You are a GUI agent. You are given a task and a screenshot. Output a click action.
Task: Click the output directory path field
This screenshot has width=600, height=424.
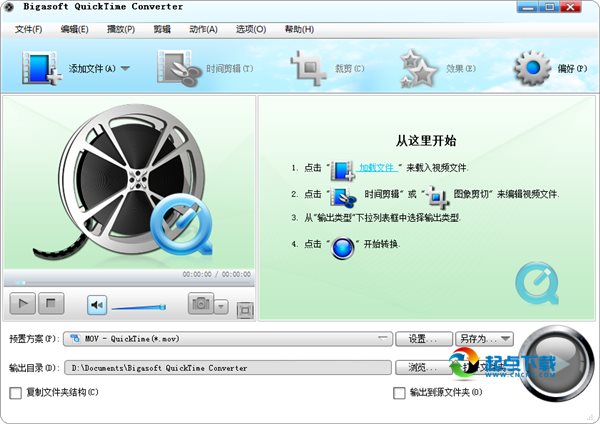point(228,368)
